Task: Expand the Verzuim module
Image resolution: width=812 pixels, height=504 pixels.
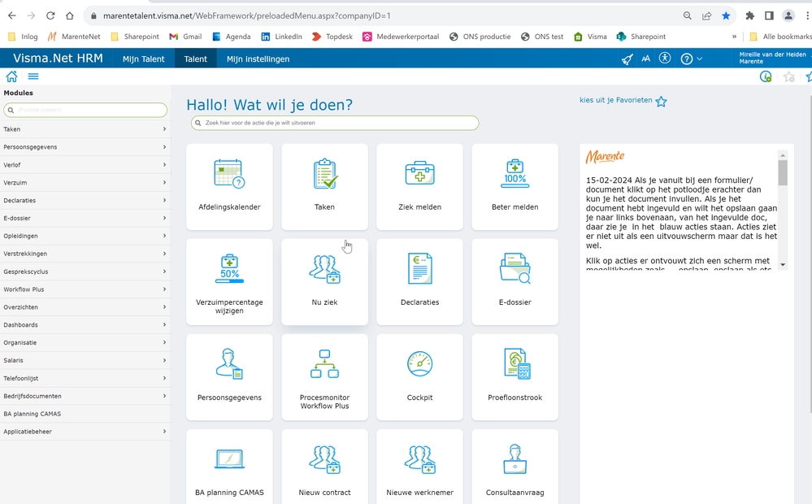Action: pos(85,183)
